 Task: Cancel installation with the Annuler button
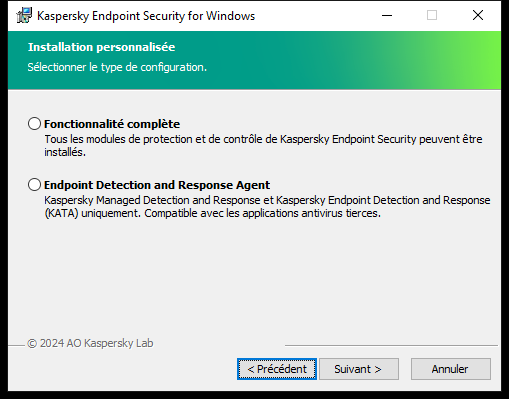[451, 369]
